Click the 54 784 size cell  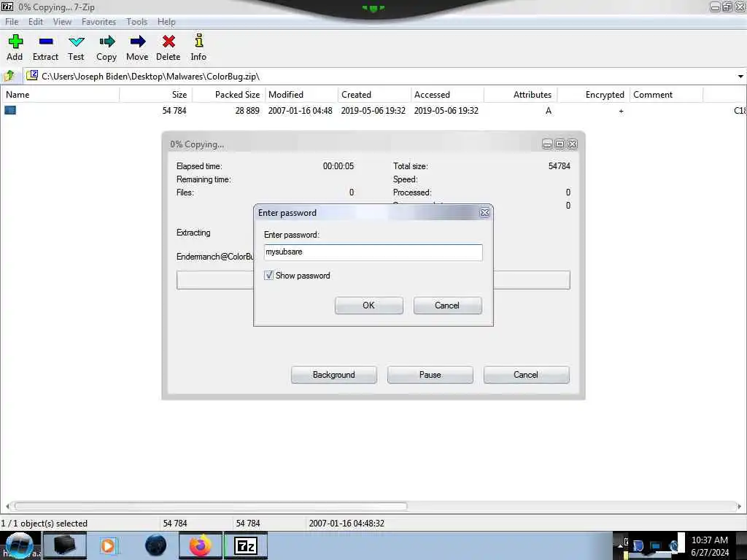174,111
